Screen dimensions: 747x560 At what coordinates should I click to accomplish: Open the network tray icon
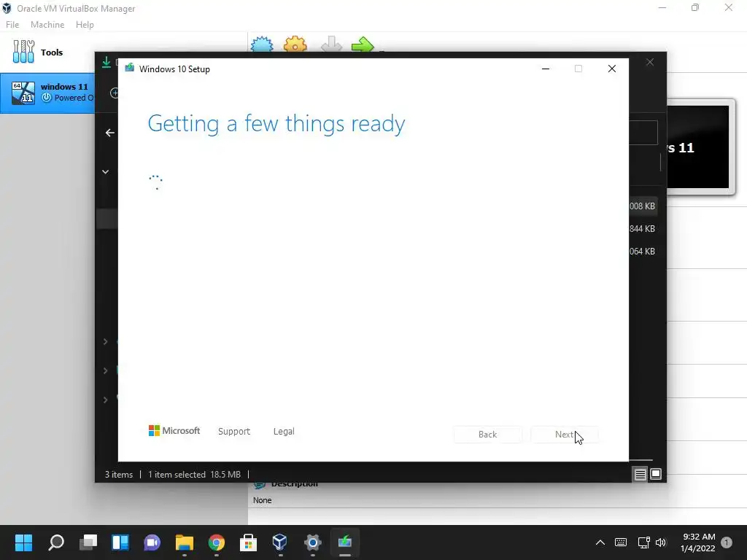tap(643, 542)
